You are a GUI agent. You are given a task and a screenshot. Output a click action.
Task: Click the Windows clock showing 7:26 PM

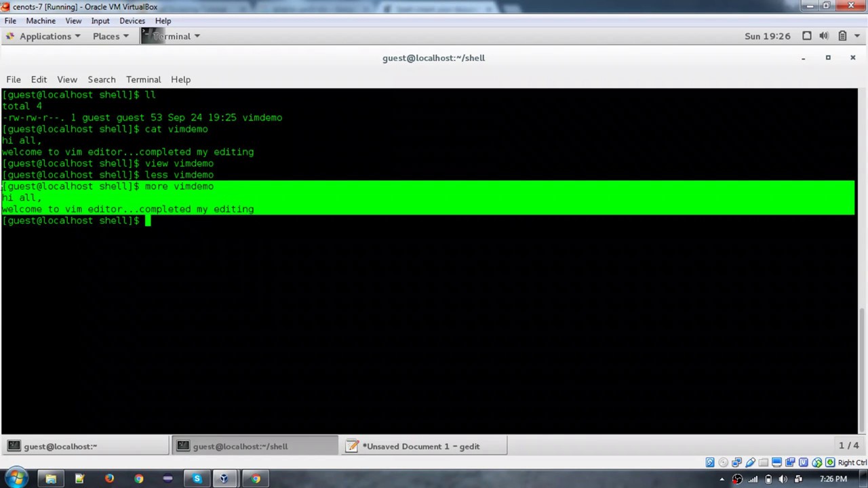pos(833,479)
